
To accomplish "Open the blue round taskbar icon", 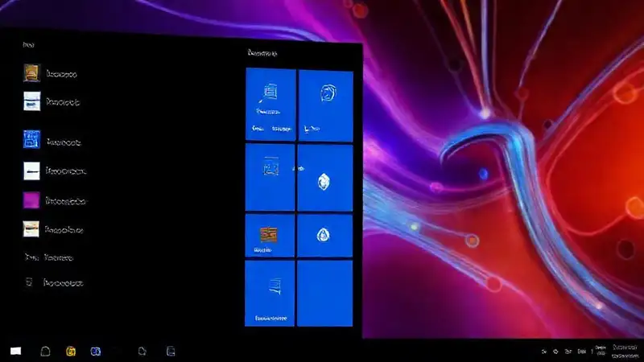I will pos(95,352).
